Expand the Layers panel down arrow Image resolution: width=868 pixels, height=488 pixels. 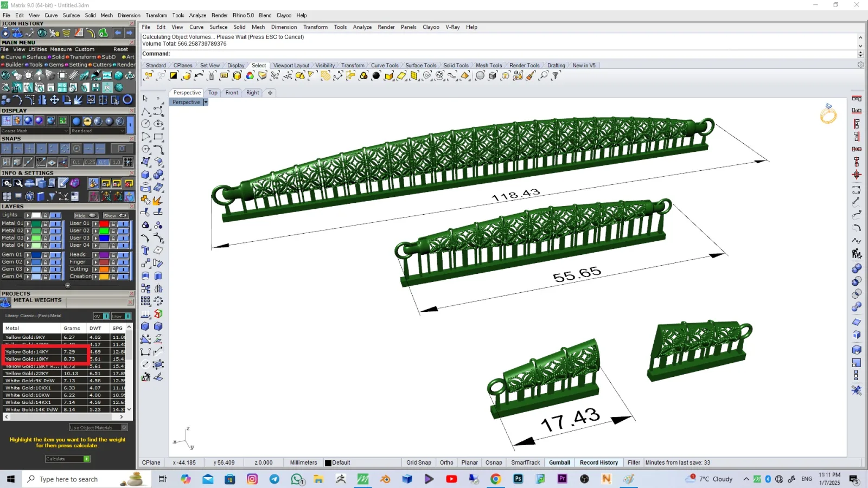68,285
